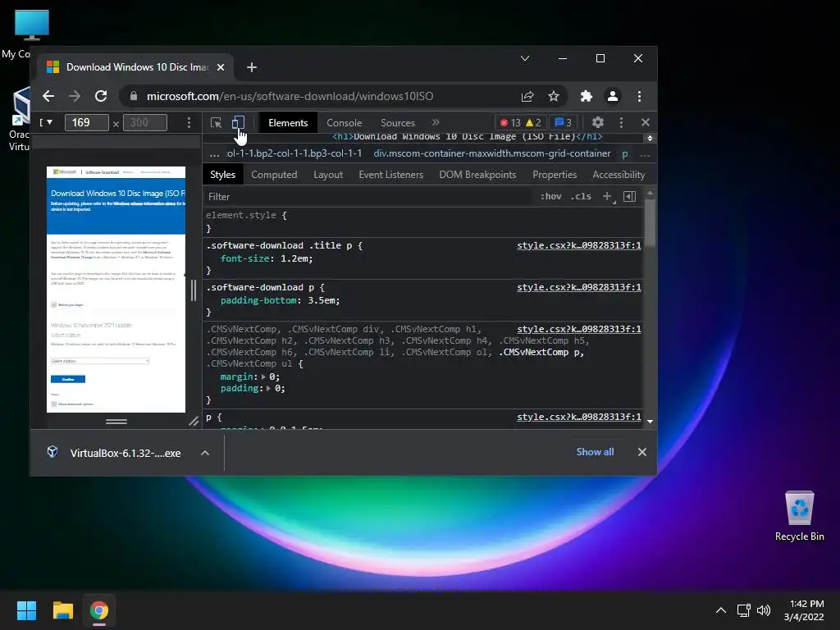This screenshot has height=630, width=840.
Task: Add a new style rule with plus icon
Action: point(608,197)
